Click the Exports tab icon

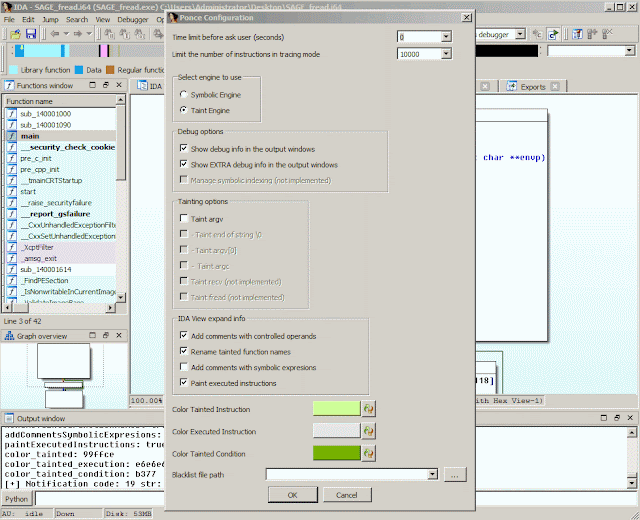[x=511, y=86]
